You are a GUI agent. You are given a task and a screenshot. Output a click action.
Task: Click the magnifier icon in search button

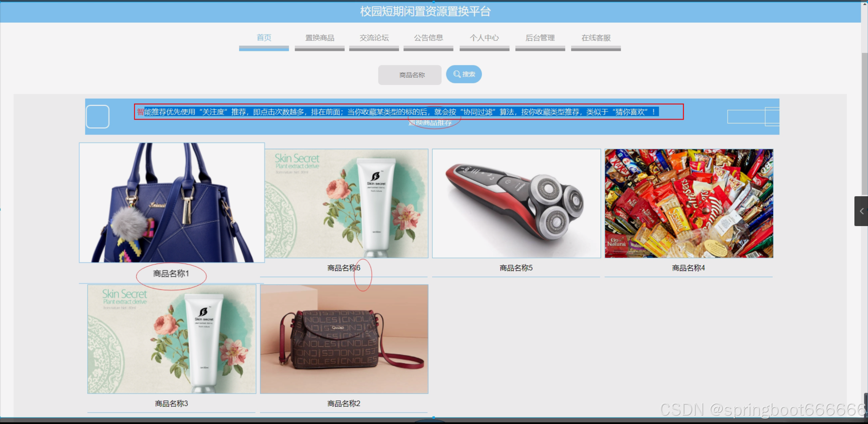pyautogui.click(x=457, y=74)
